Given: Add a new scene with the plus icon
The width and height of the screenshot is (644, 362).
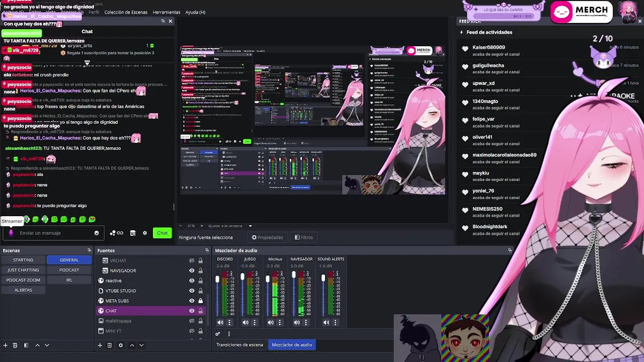Looking at the screenshot, I should click(5, 345).
